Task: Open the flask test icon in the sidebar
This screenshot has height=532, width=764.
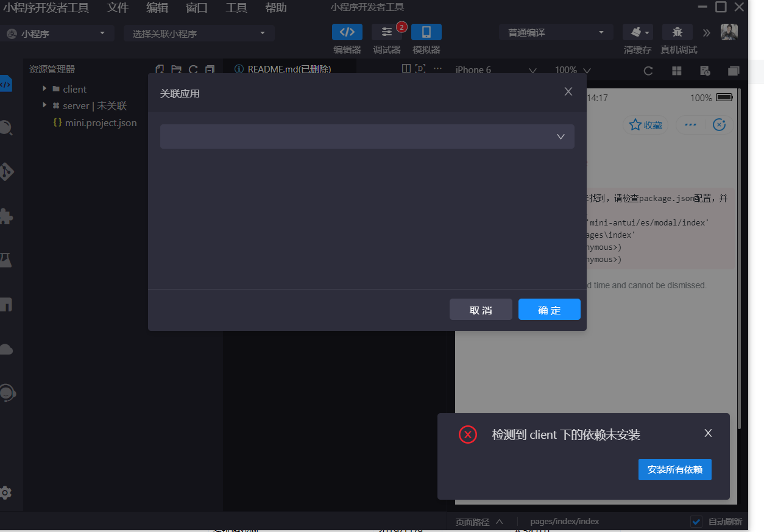Action: (x=6, y=260)
